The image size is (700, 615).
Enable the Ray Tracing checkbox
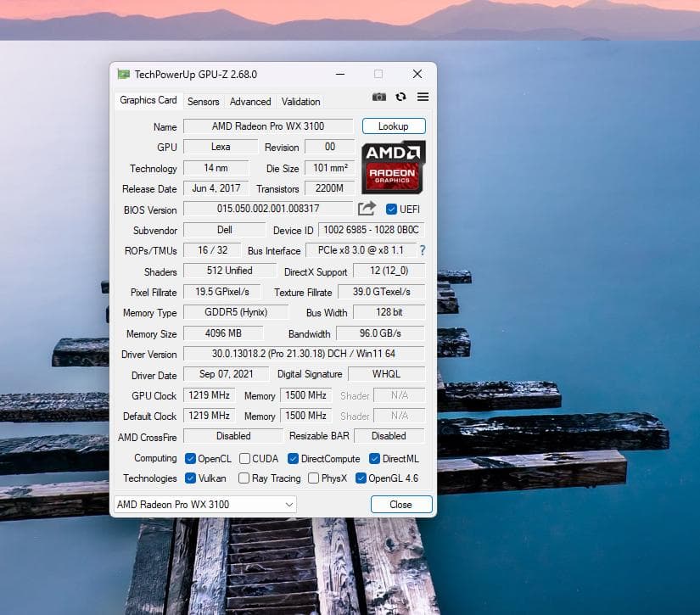pyautogui.click(x=243, y=478)
